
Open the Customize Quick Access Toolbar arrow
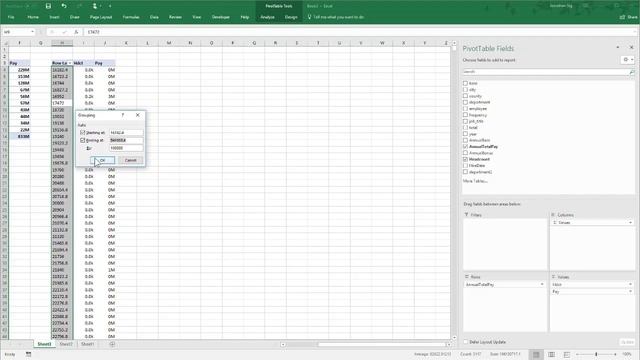[x=110, y=6]
